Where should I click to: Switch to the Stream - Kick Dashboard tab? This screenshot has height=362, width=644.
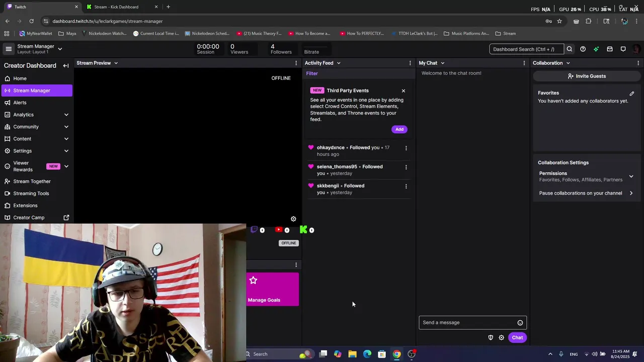click(x=121, y=7)
